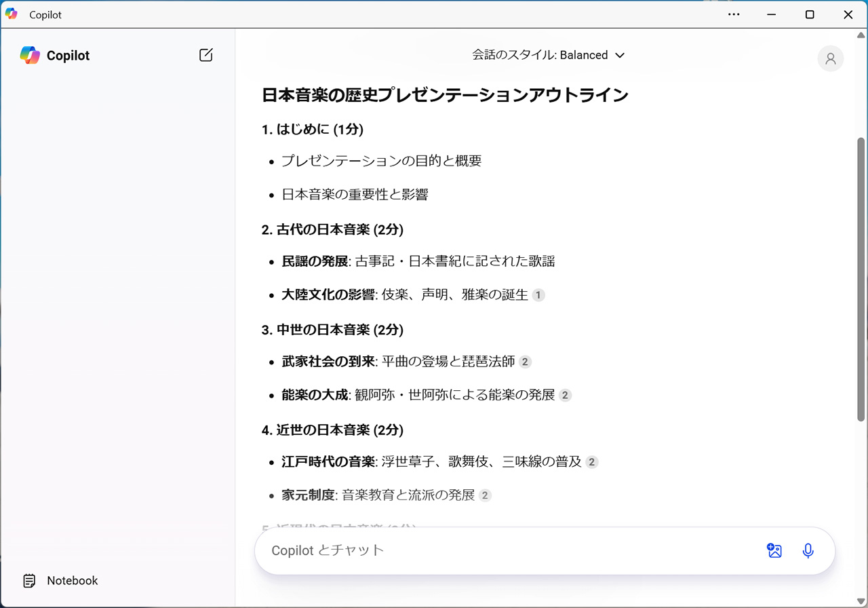Screen dimensions: 868x608
Task: Expand the conversation style Balanced dropdown
Action: pyautogui.click(x=548, y=55)
